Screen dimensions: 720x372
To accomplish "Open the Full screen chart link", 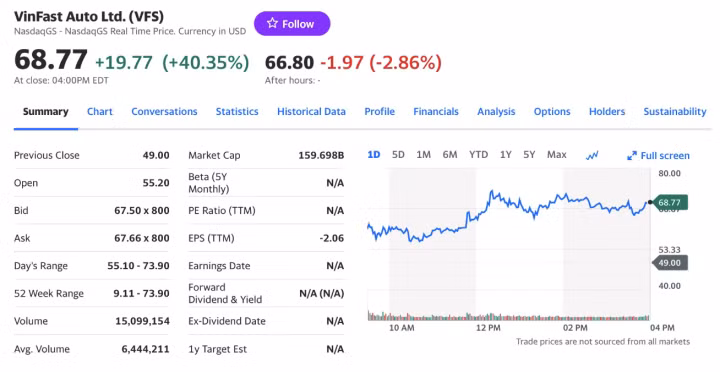I will (x=658, y=156).
